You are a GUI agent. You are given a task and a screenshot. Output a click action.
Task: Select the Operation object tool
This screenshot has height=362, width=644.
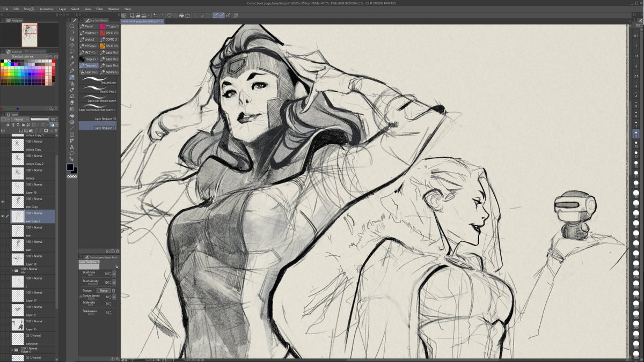click(72, 38)
